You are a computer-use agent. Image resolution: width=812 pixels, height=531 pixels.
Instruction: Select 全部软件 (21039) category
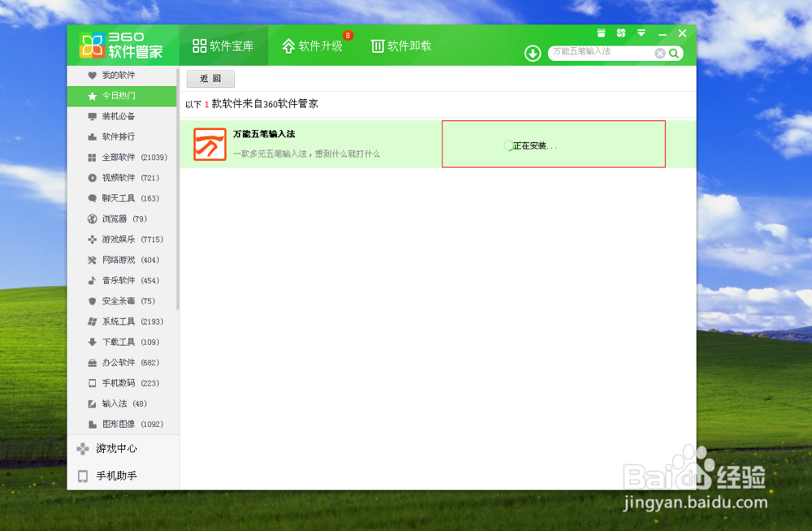(122, 158)
